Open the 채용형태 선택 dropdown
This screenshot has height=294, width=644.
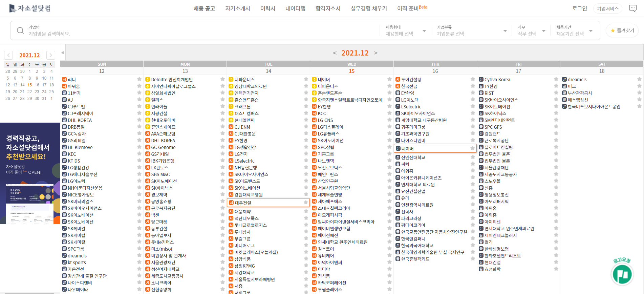pos(406,30)
